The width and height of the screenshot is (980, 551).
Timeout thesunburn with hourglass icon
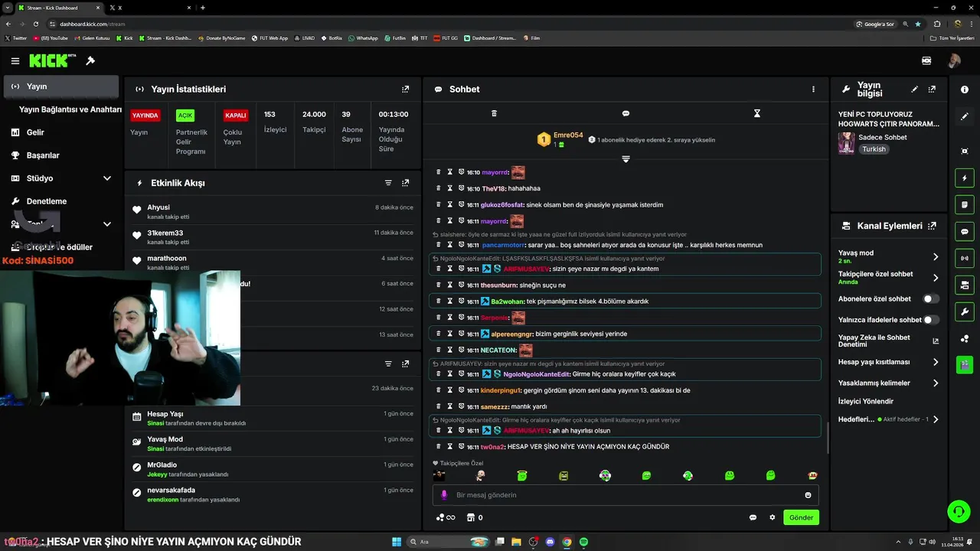pos(450,285)
